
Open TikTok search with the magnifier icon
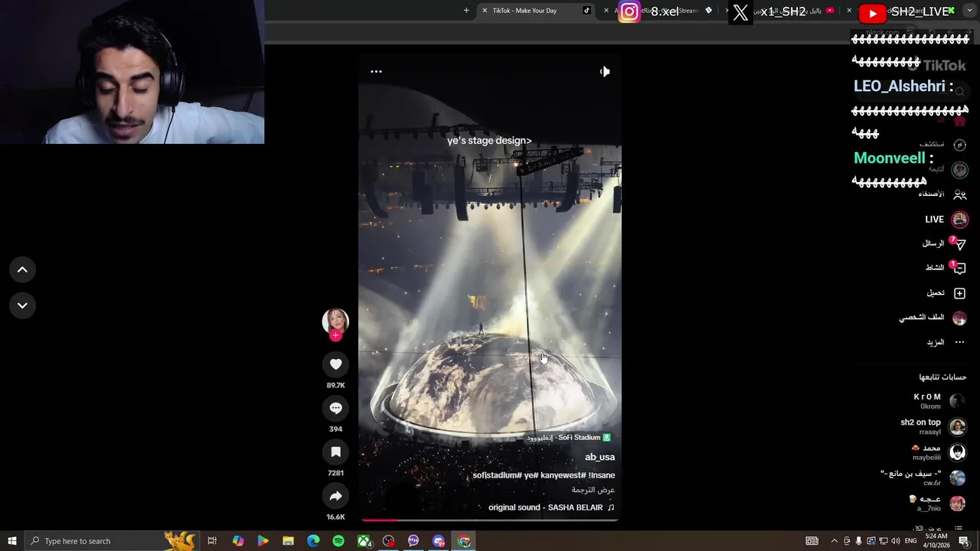(959, 92)
